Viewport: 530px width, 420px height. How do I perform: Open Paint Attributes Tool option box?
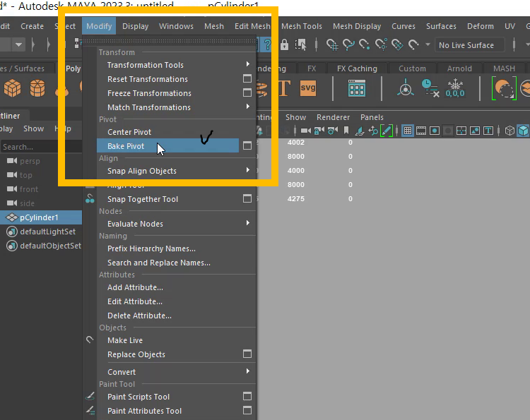pos(247,410)
